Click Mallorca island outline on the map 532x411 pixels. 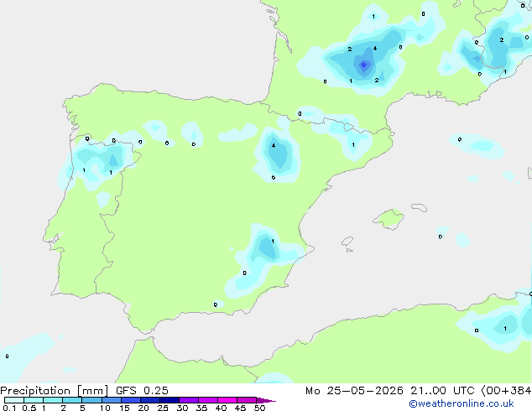(389, 219)
